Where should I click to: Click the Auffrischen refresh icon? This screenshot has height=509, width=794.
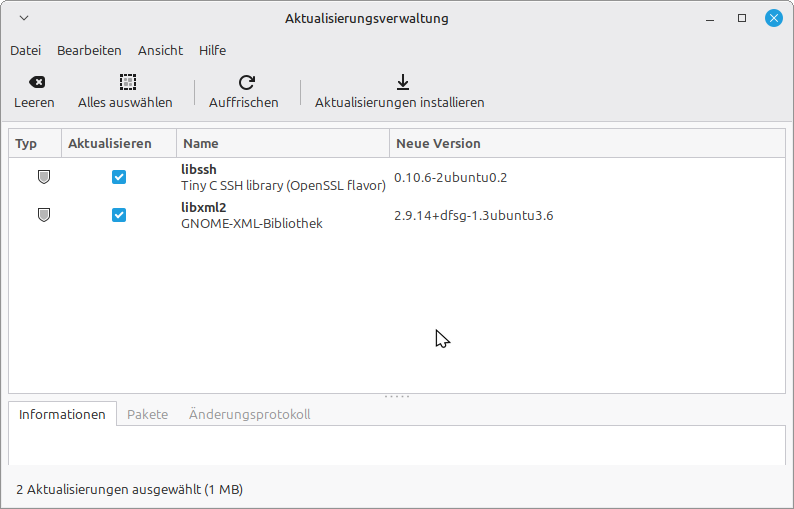click(x=246, y=82)
